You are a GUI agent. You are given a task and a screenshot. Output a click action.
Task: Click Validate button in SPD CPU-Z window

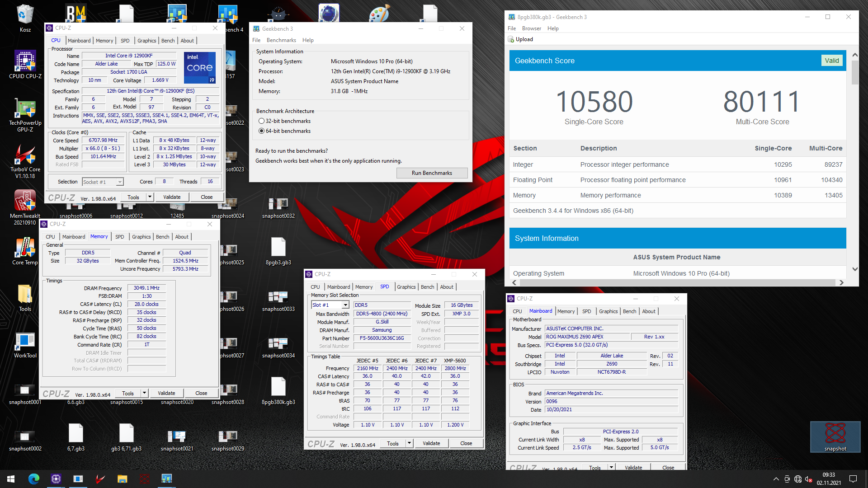[431, 443]
